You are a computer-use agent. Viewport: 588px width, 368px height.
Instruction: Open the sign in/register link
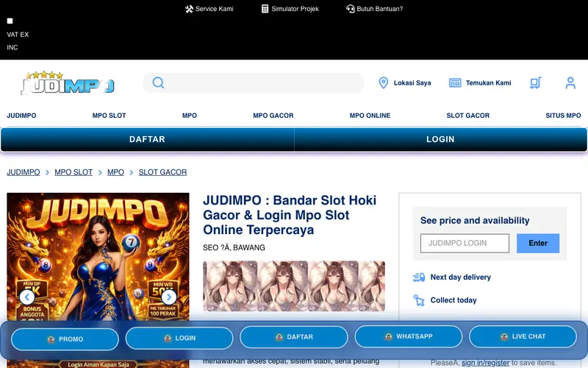pyautogui.click(x=485, y=363)
